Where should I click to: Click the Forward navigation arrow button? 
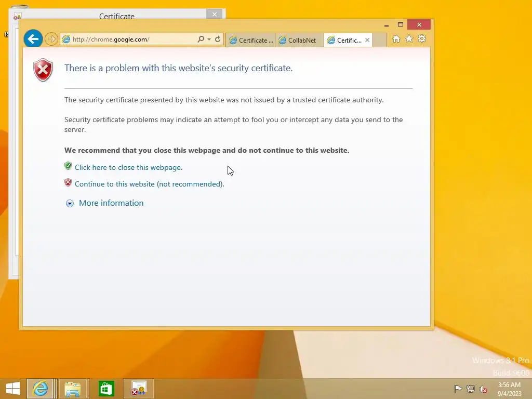(51, 39)
